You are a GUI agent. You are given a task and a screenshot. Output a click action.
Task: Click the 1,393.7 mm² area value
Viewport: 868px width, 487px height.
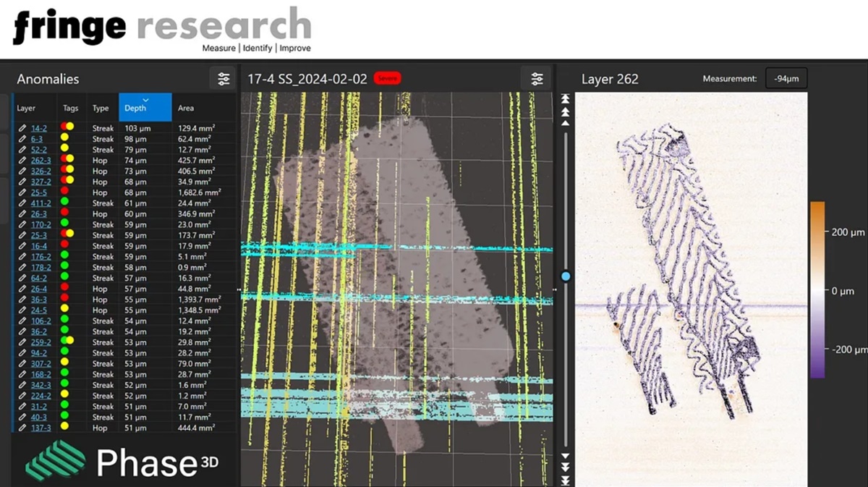coord(199,300)
